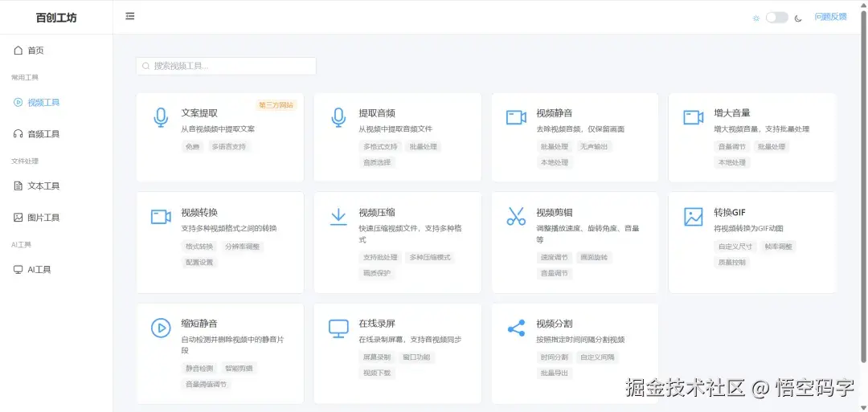Click the 时间分割 tag
This screenshot has width=868, height=412.
(554, 357)
